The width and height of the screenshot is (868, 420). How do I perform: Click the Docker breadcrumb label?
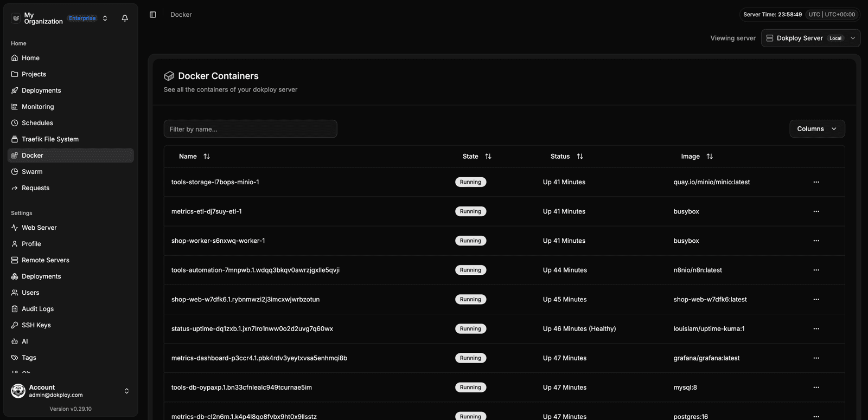click(x=181, y=15)
